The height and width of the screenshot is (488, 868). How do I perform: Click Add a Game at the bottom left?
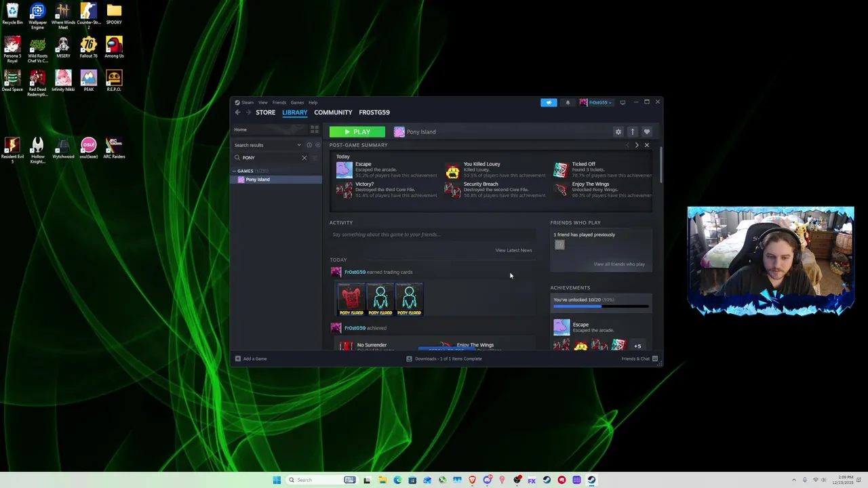251,359
